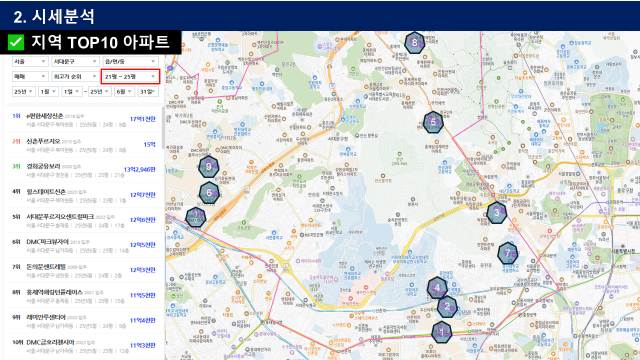Open the start day 1일 dropdown
Screen dimensions: 640x360
tap(71, 91)
